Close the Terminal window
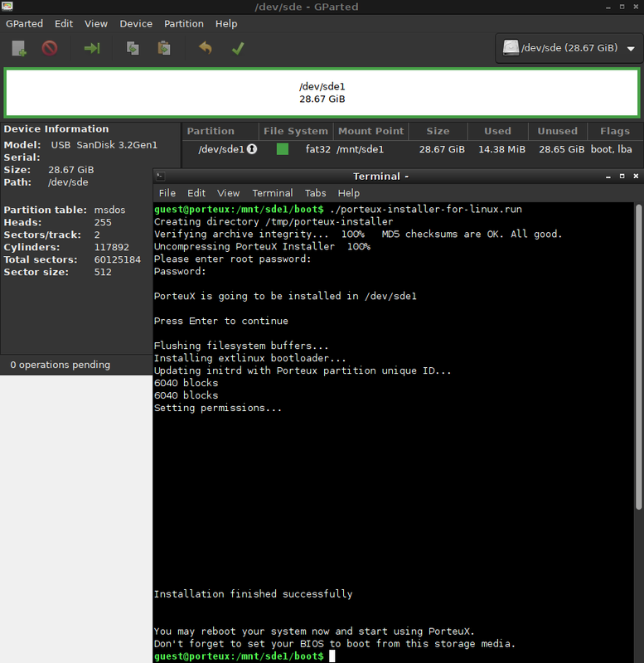The height and width of the screenshot is (663, 644). (x=636, y=176)
